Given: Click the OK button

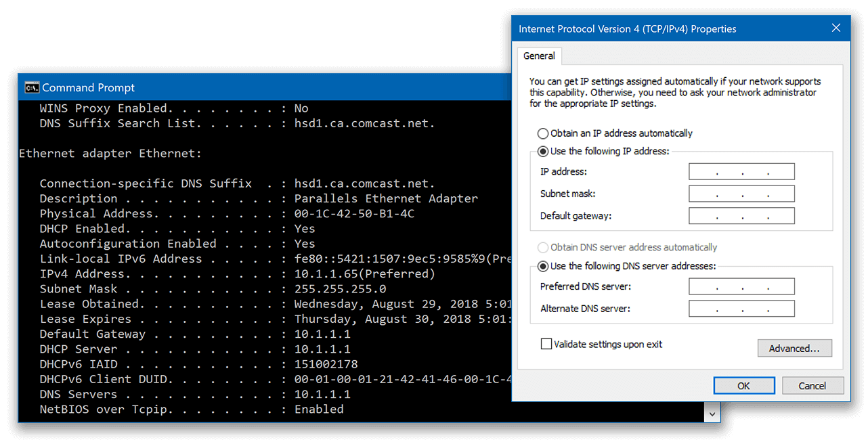Looking at the screenshot, I should pos(743,385).
